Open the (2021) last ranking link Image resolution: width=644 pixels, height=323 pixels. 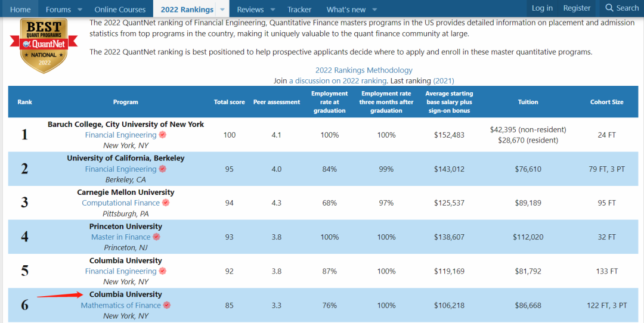(x=444, y=80)
